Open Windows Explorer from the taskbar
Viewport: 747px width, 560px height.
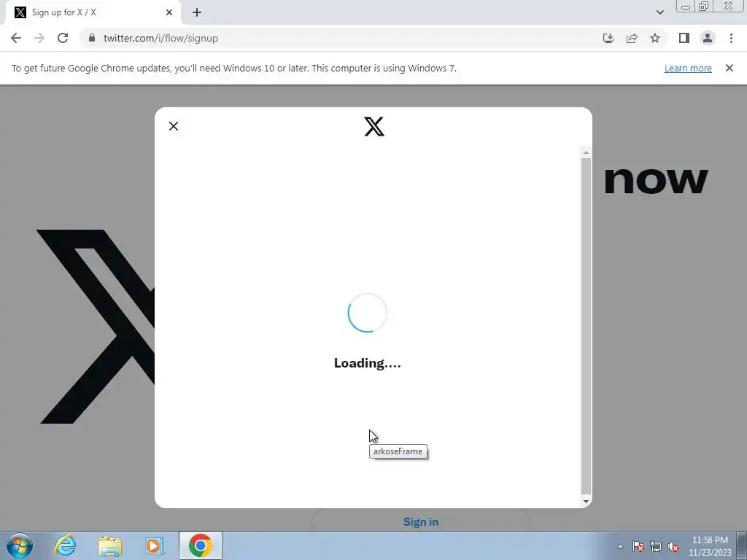click(x=110, y=545)
